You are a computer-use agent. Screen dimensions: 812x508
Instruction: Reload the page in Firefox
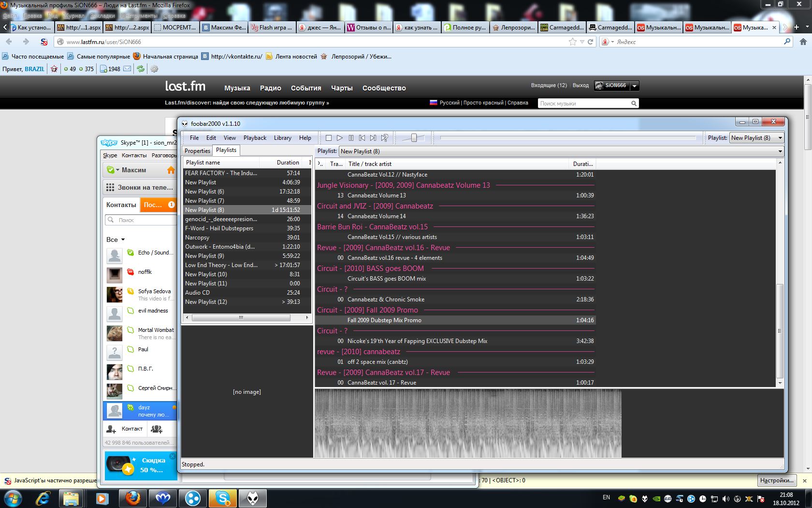(x=590, y=42)
